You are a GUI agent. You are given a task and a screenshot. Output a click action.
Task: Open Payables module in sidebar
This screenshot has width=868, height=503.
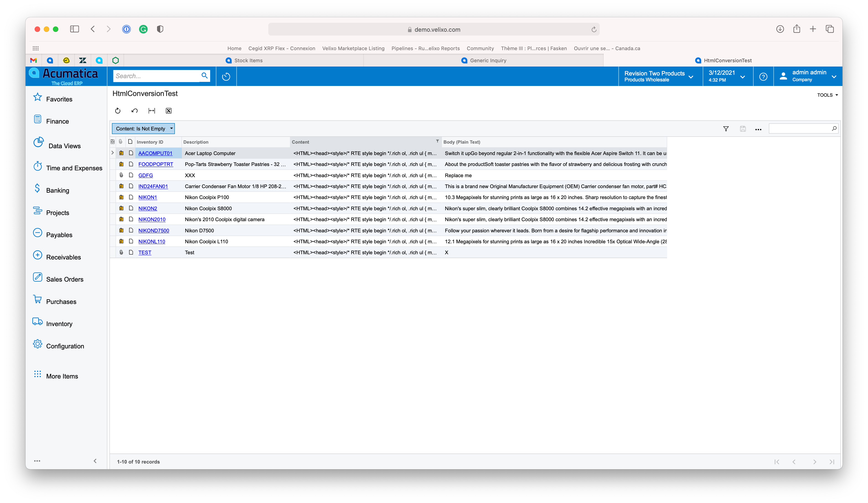59,235
